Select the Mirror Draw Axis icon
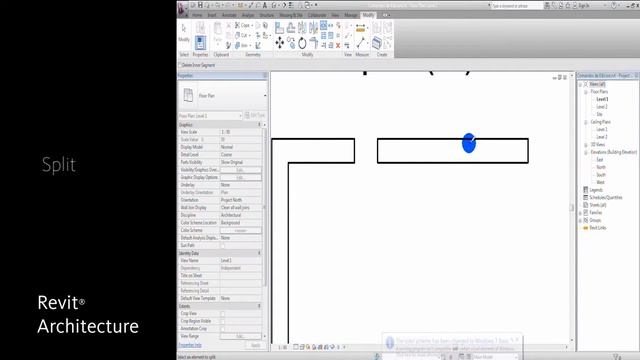The image size is (640, 360). (313, 28)
